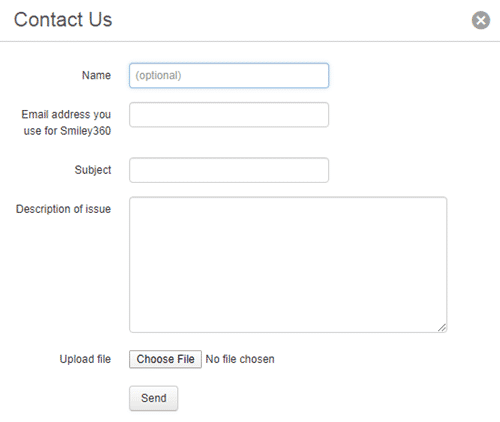Close the Contact Us dialog
The height and width of the screenshot is (422, 500).
point(481,20)
